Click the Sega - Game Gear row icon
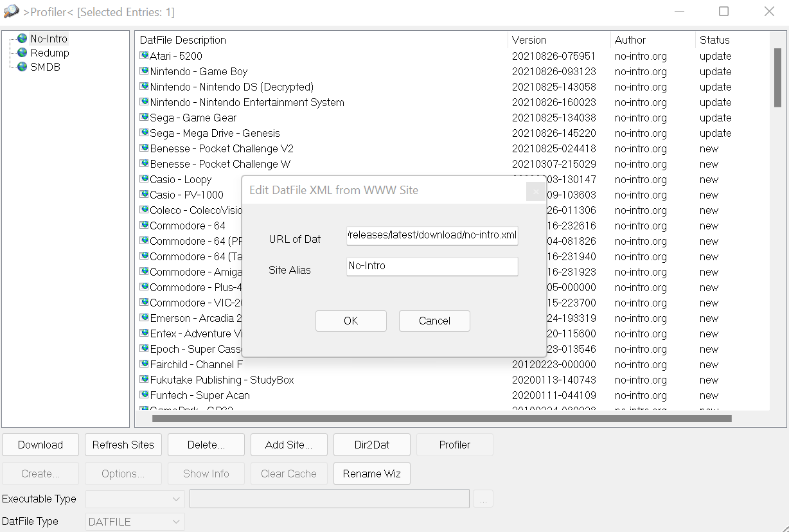The width and height of the screenshot is (789, 532). (x=145, y=117)
